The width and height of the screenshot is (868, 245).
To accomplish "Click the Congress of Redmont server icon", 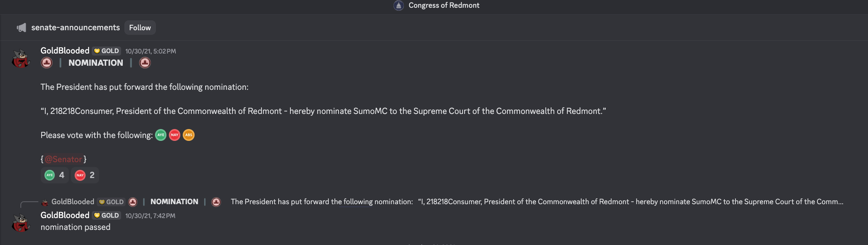I will click(399, 5).
